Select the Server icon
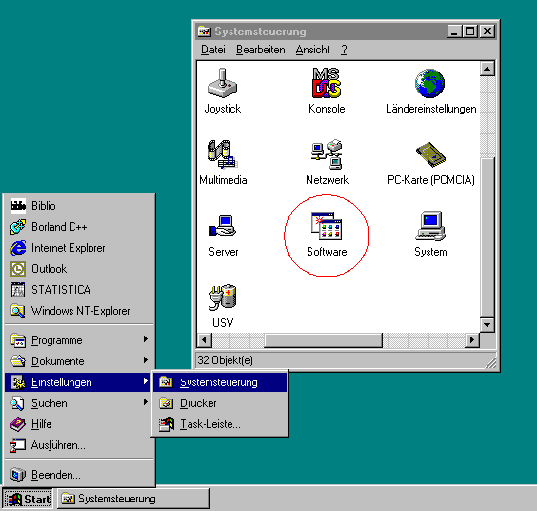Image resolution: width=537 pixels, height=511 pixels. pyautogui.click(x=222, y=226)
